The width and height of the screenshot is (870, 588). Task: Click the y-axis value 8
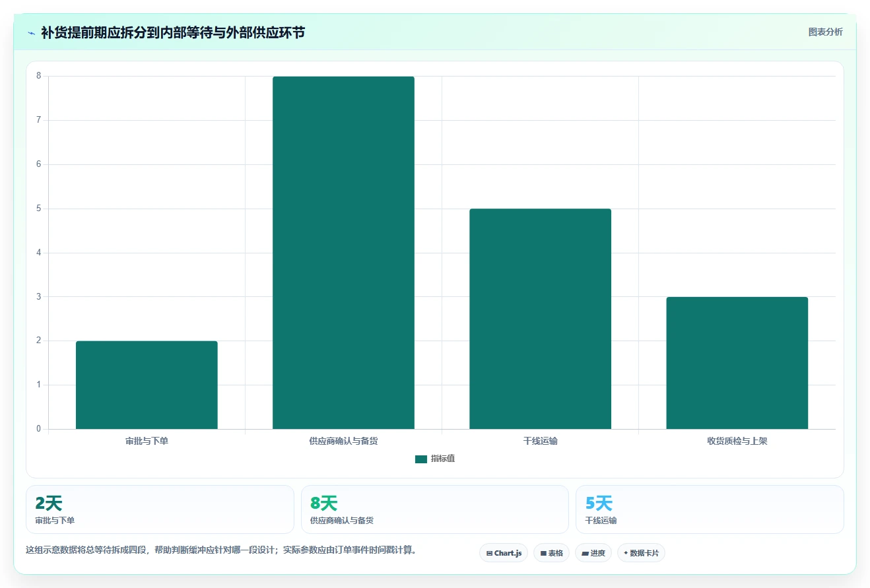coord(38,76)
